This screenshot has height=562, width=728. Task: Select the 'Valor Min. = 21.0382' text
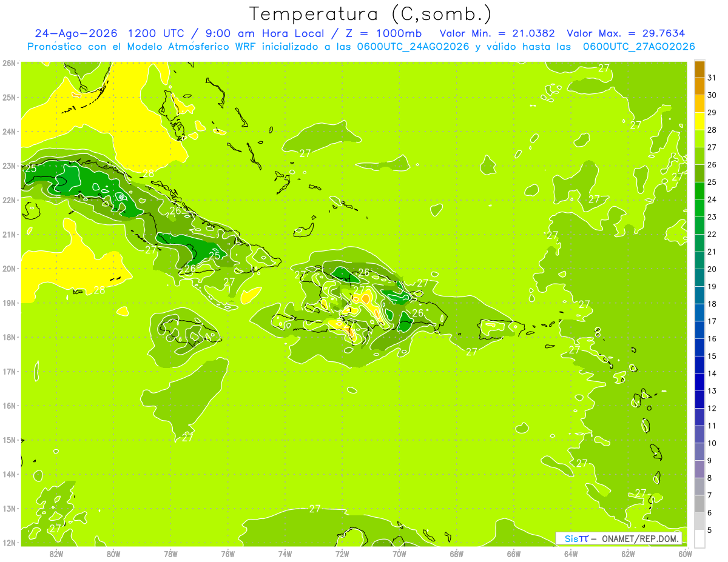click(497, 33)
